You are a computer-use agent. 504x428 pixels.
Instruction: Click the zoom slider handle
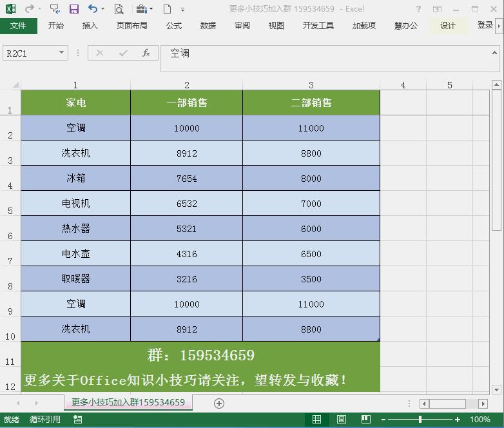[420, 420]
